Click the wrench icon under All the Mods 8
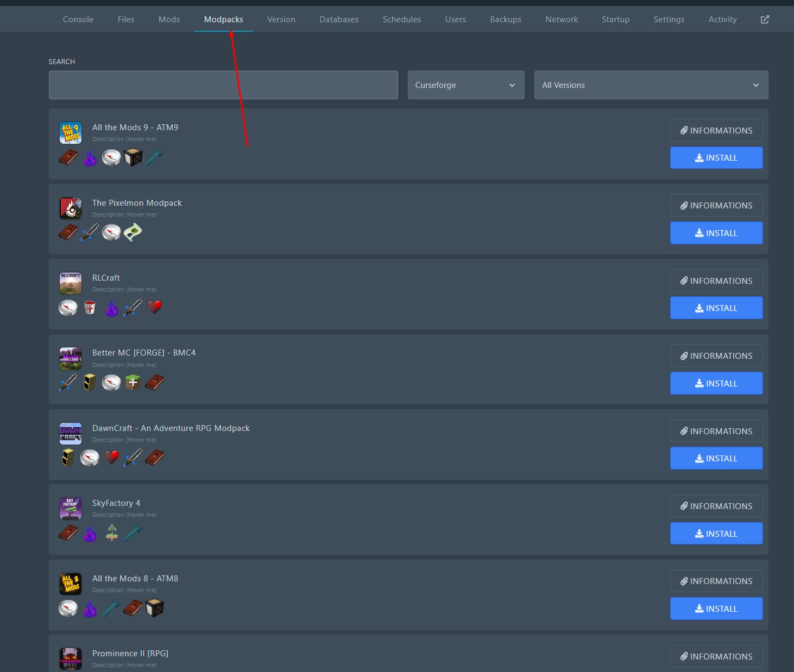This screenshot has width=794, height=672. click(111, 608)
